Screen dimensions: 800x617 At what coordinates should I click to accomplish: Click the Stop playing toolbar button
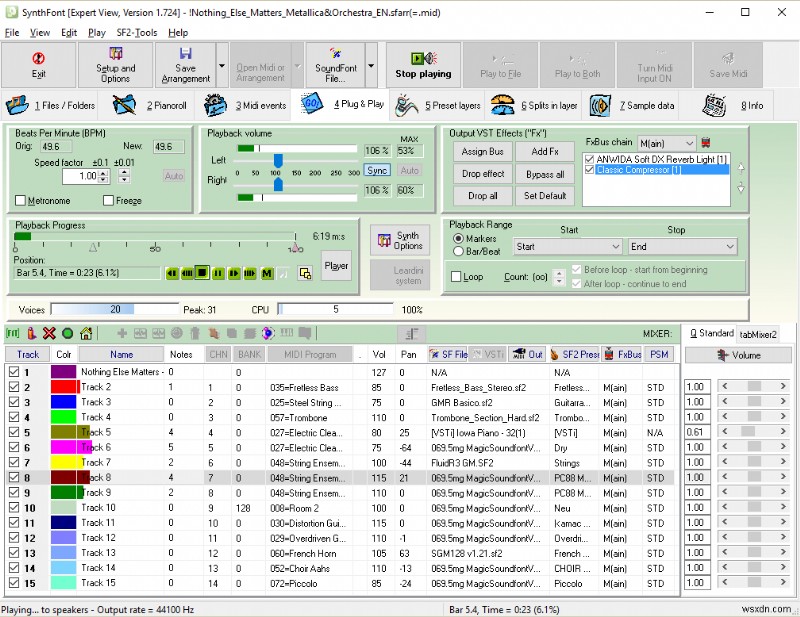tap(423, 65)
